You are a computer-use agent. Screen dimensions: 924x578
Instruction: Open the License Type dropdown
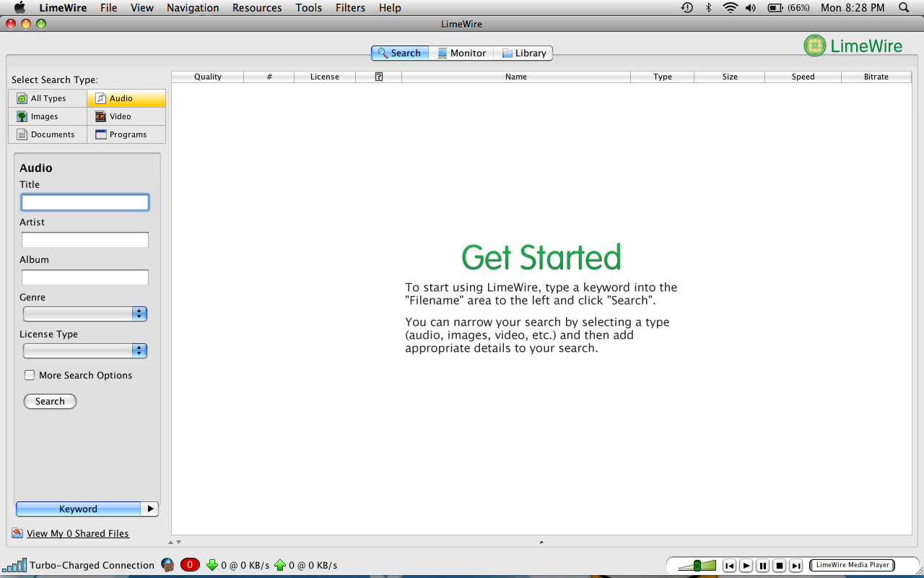click(x=85, y=350)
